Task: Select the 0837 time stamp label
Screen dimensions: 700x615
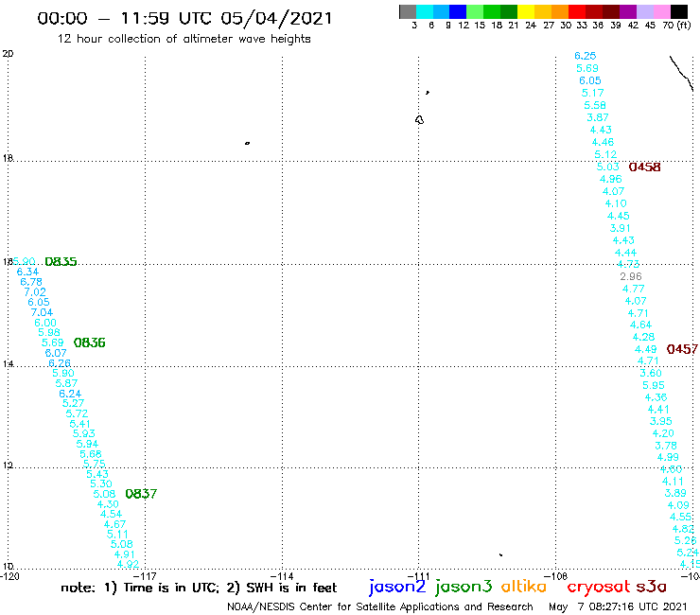Action: [141, 494]
